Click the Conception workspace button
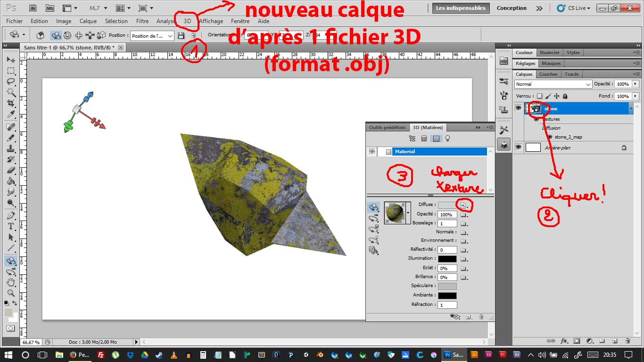 (x=512, y=8)
